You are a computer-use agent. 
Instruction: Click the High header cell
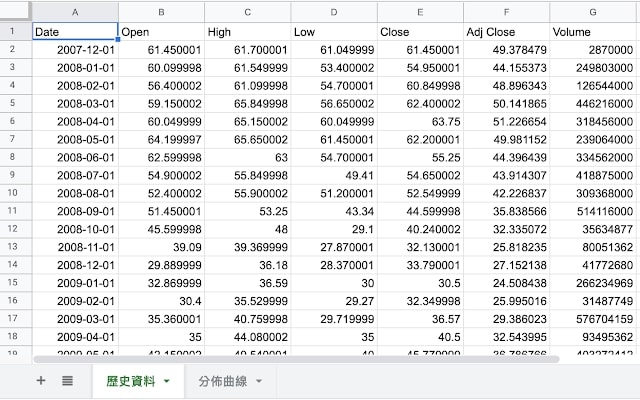coord(247,31)
